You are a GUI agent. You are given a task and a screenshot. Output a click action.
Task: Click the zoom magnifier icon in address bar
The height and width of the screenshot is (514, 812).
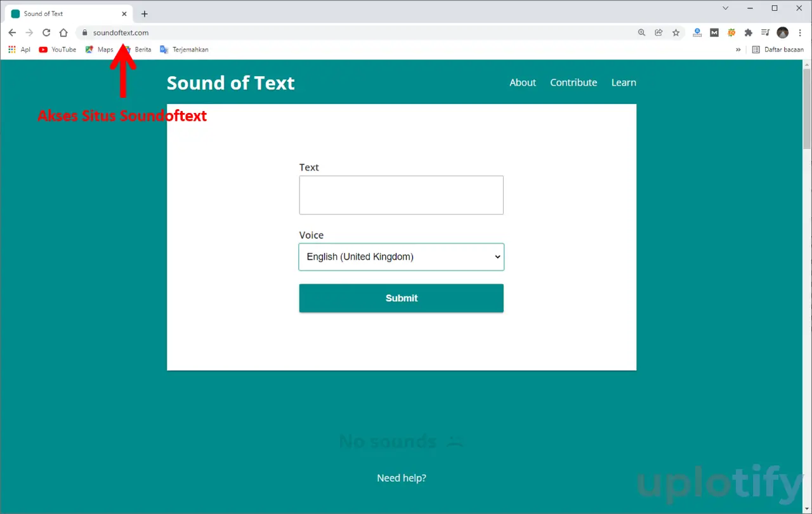point(642,32)
